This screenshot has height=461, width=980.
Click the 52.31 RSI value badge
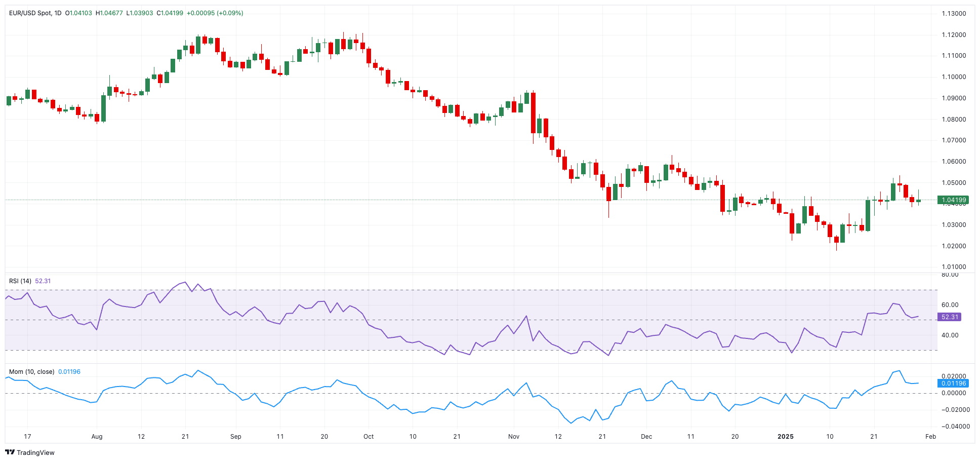pyautogui.click(x=950, y=317)
